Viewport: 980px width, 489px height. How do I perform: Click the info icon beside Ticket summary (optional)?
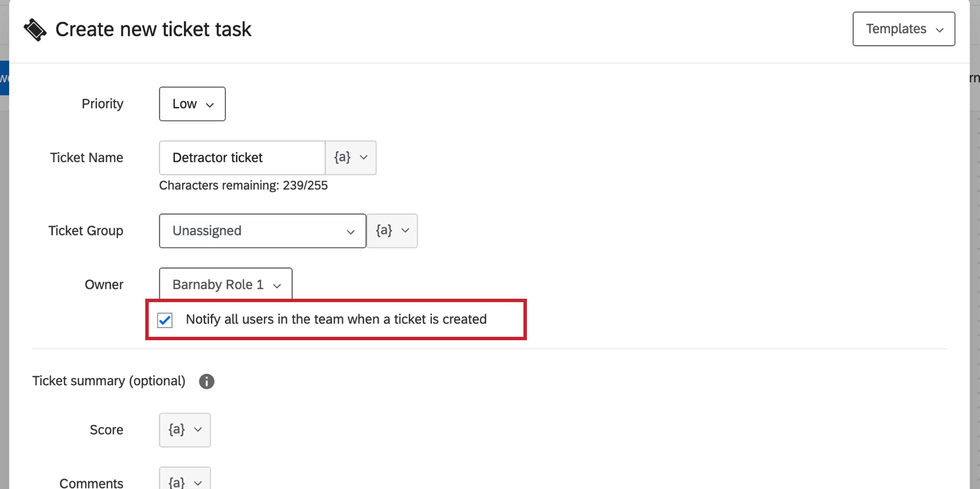206,381
